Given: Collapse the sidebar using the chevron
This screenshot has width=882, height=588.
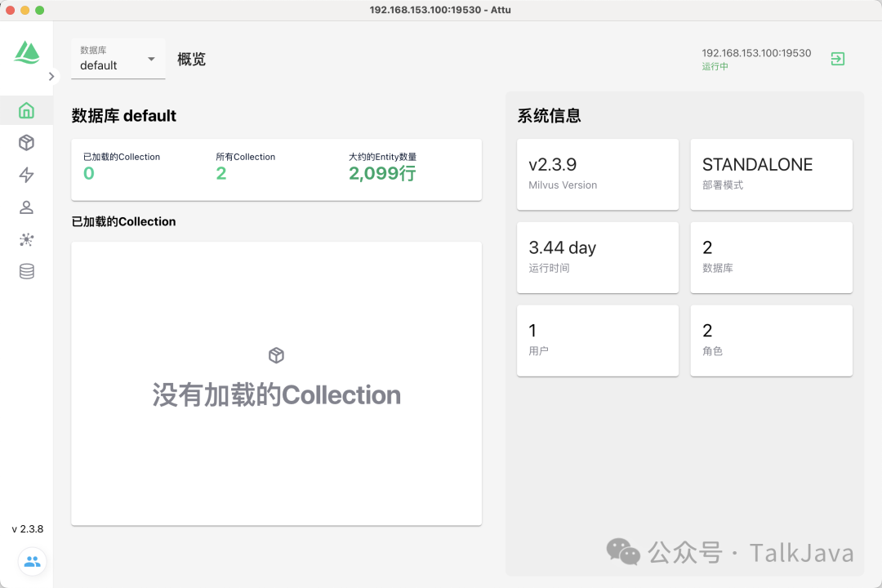Looking at the screenshot, I should (52, 76).
